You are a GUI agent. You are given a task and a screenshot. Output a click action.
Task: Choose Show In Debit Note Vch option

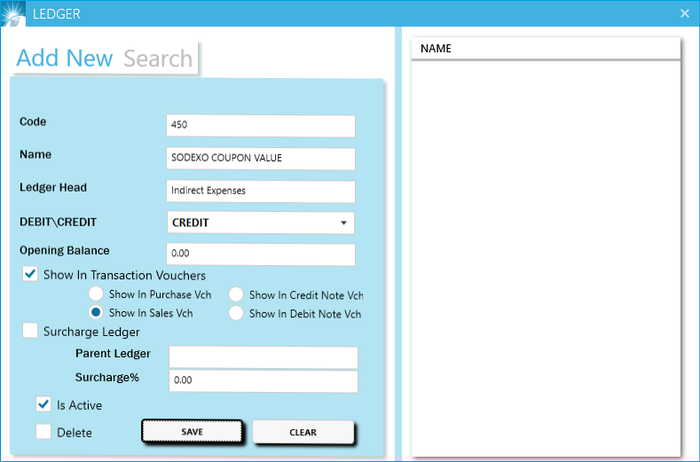pyautogui.click(x=236, y=313)
